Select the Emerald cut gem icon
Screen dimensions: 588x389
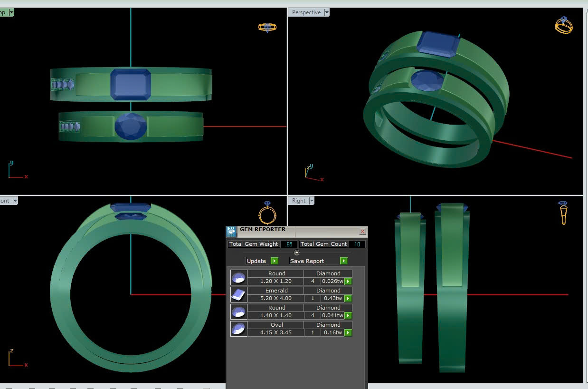tap(238, 294)
